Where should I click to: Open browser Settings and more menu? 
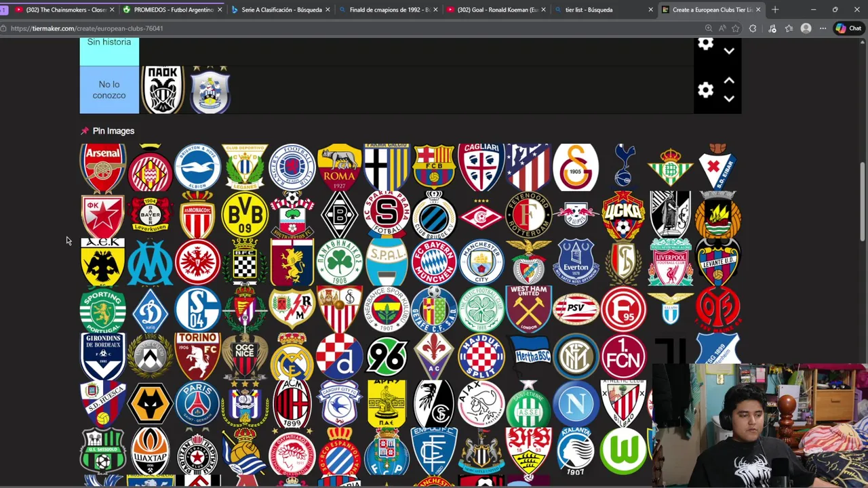click(823, 28)
